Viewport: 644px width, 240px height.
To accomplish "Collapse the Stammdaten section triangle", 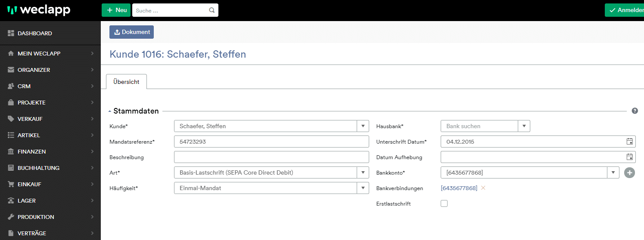I will click(x=110, y=111).
